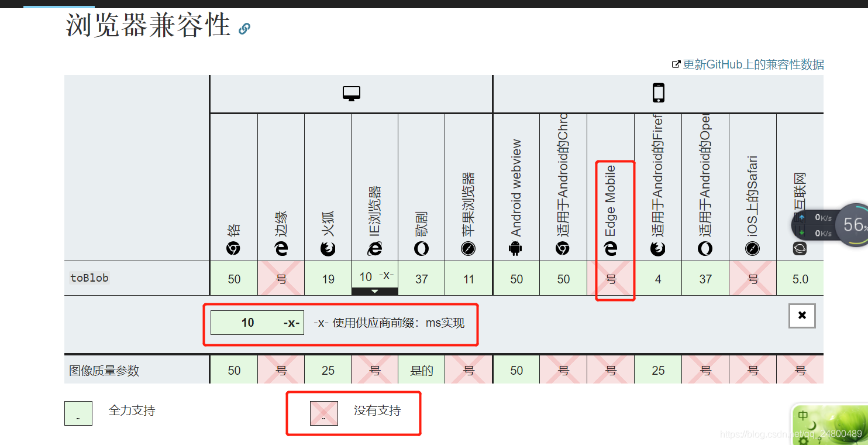Click toBlob Safari cell 11

tap(469, 279)
